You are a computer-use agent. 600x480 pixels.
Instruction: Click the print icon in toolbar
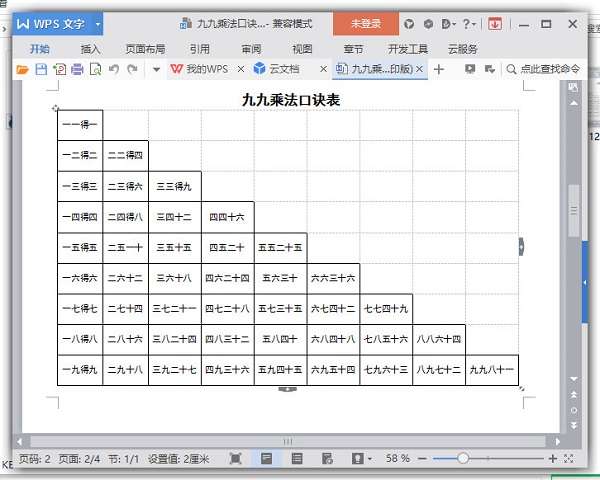(77, 69)
